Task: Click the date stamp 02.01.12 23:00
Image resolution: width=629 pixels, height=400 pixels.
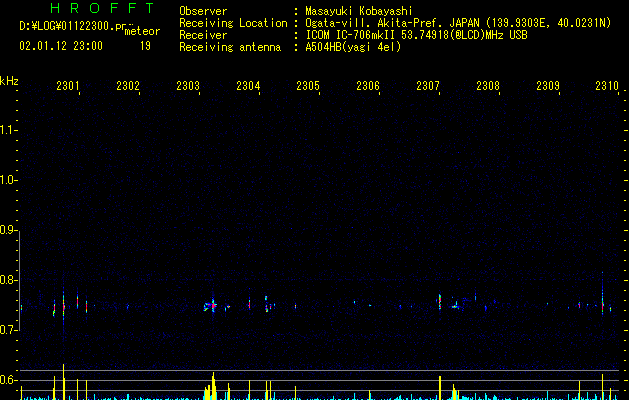Action: tap(61, 46)
